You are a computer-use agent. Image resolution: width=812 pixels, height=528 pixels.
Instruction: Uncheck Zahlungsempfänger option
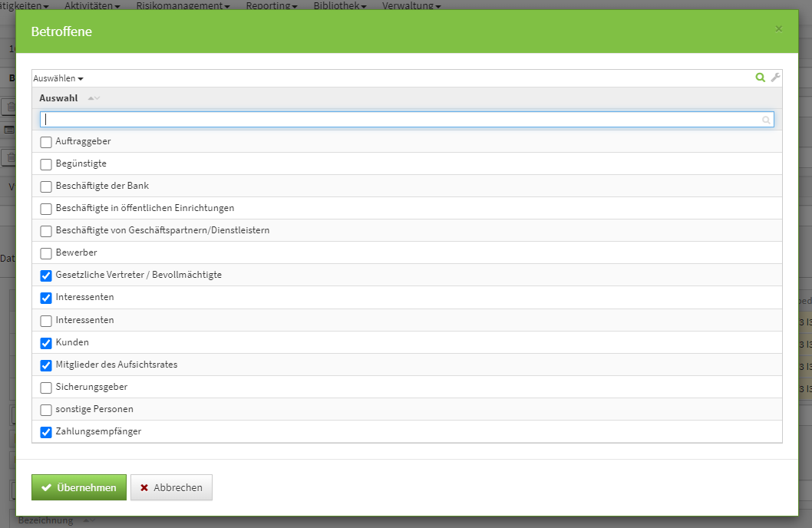coord(46,432)
